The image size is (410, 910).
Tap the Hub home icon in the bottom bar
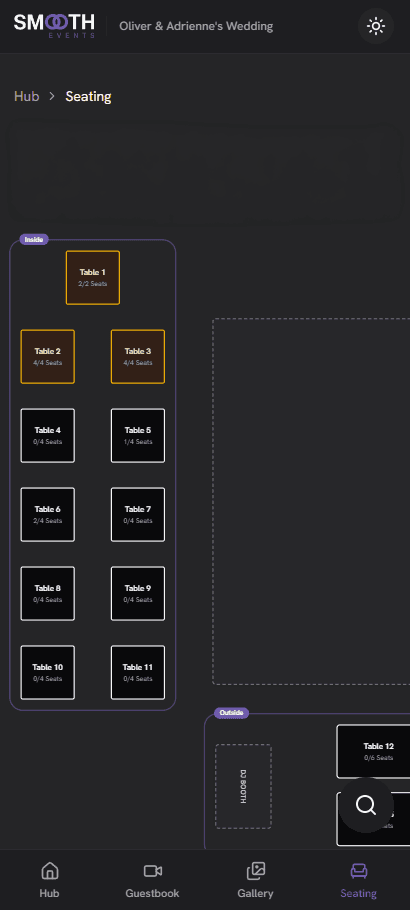click(49, 871)
